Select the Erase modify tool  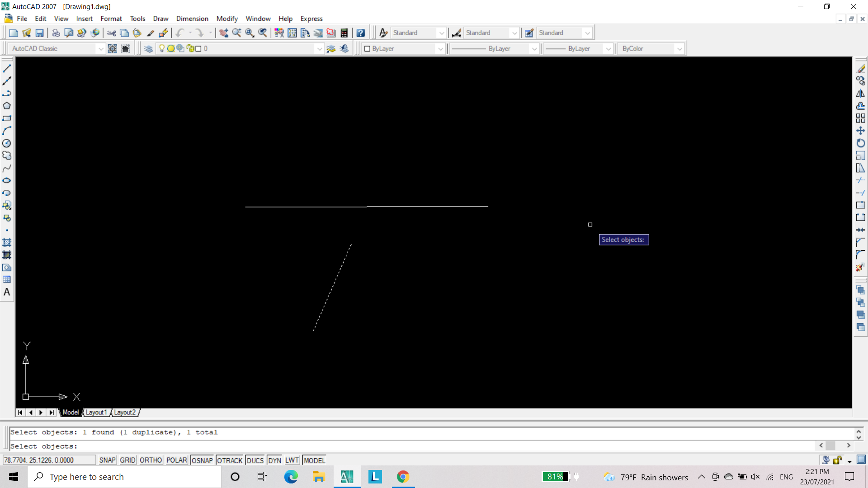(861, 69)
